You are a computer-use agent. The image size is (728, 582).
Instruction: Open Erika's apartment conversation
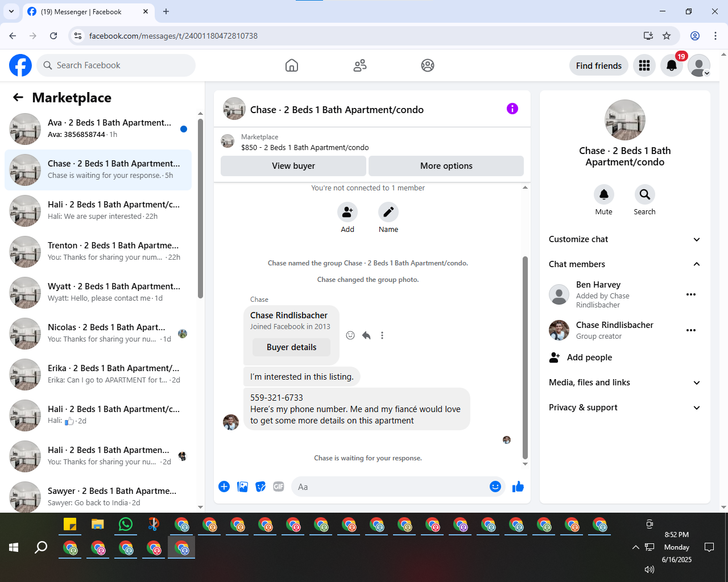98,375
